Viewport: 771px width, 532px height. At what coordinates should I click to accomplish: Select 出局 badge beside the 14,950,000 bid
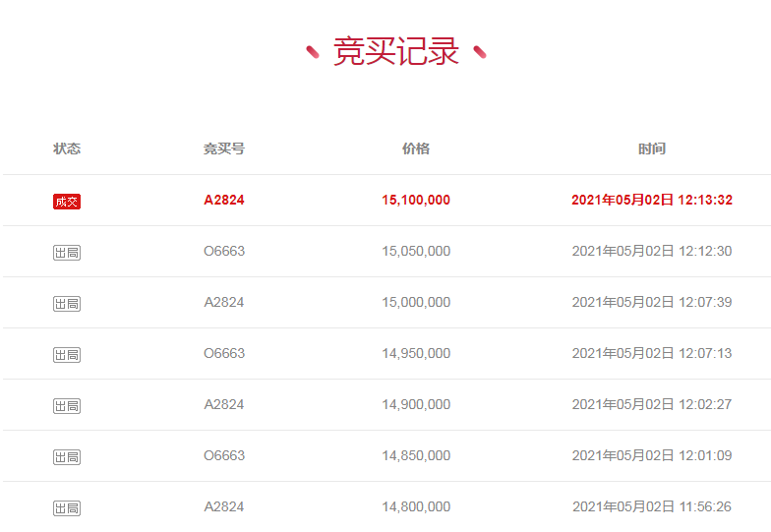tap(67, 355)
